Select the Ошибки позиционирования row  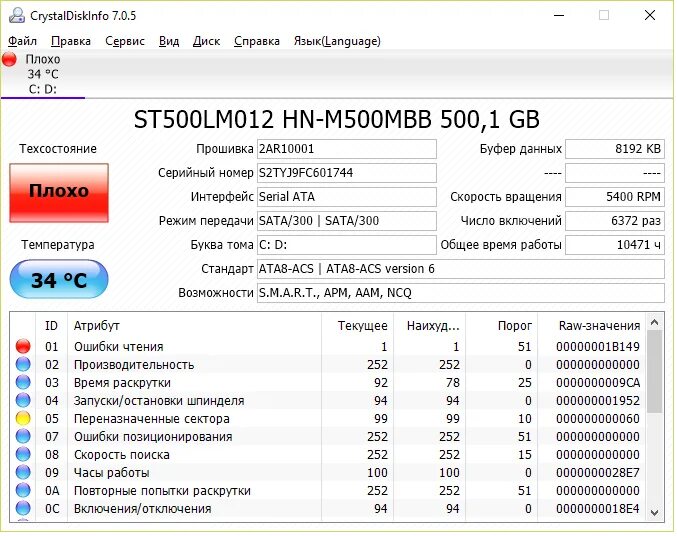click(328, 436)
